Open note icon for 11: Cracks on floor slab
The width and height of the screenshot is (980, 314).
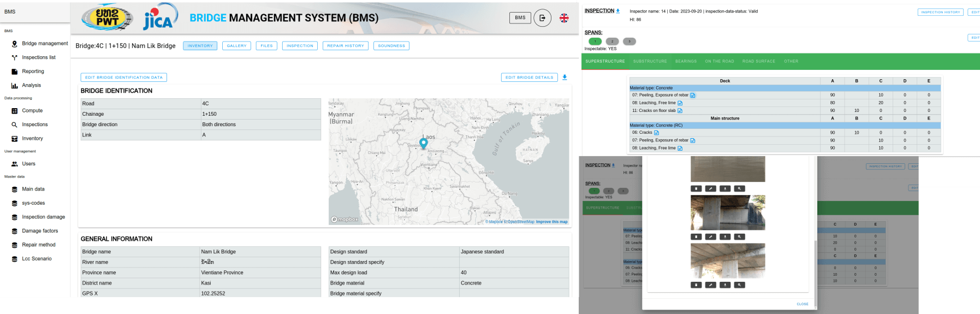(x=680, y=110)
